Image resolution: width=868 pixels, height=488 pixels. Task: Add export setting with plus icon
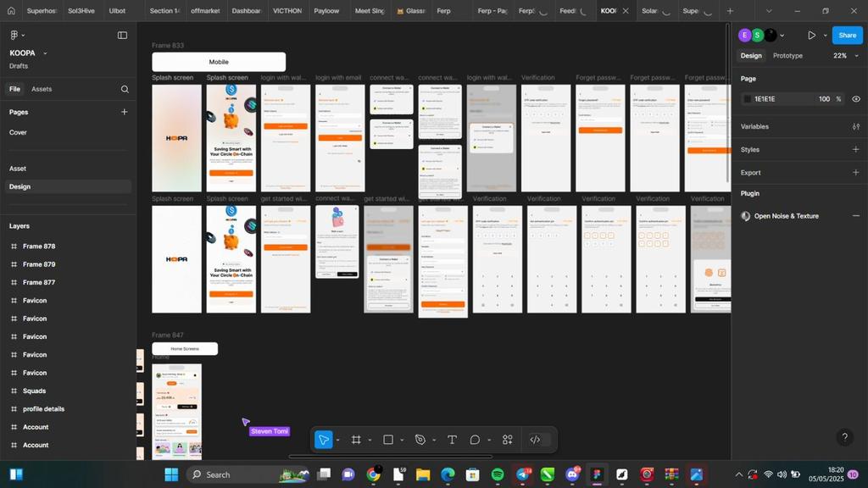tap(856, 173)
